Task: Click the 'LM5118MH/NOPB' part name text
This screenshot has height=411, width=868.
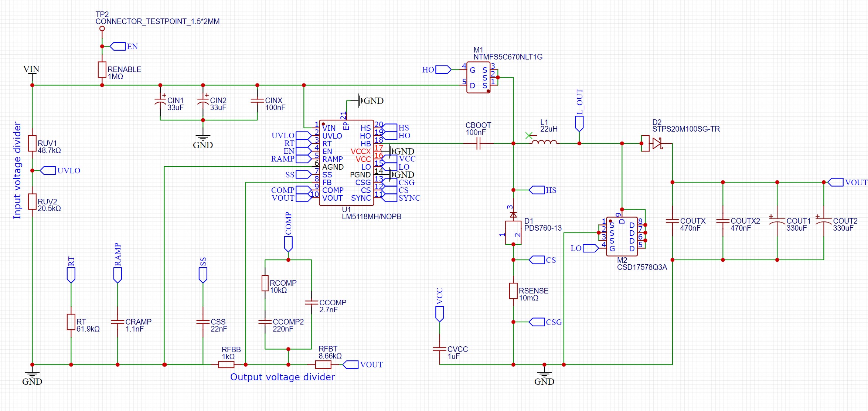Action: click(371, 217)
